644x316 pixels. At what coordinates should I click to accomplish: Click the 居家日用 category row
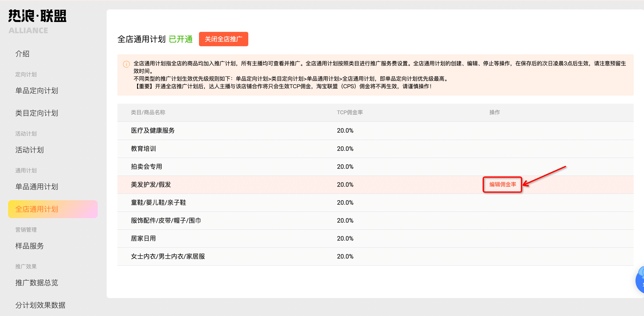coord(143,238)
